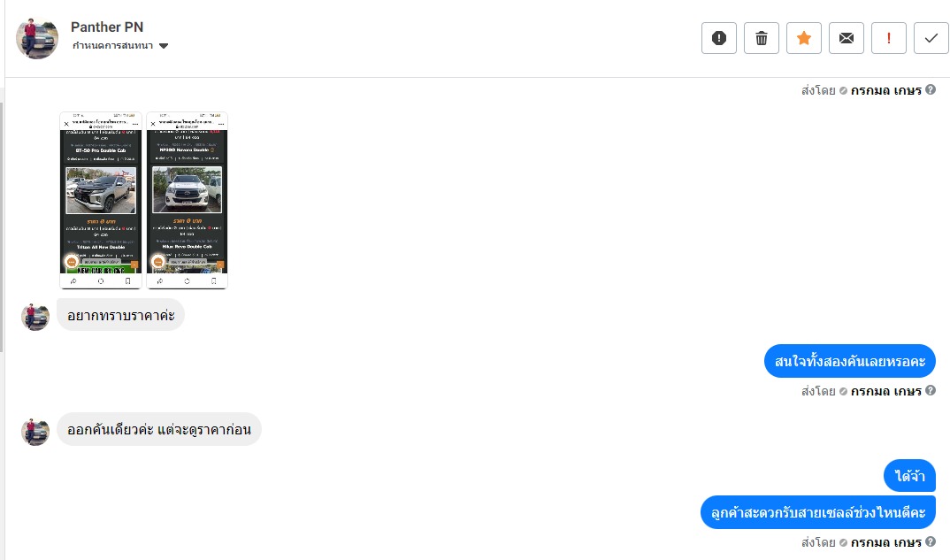This screenshot has height=560, width=950.
Task: Select the สนใจทั้งสองคันเลยหรอคะ message bubble
Action: click(x=849, y=361)
